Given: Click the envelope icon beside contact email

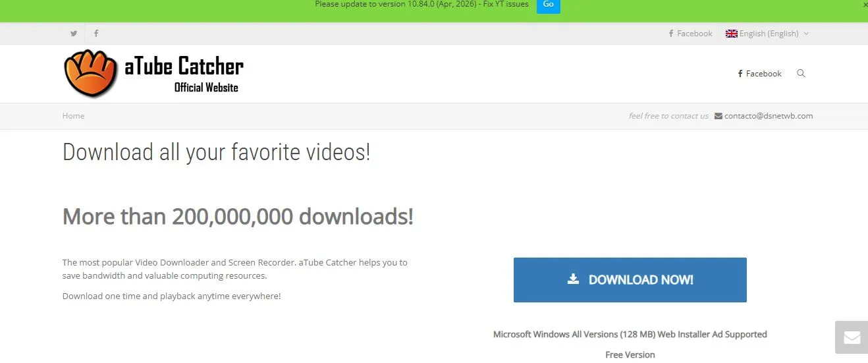Looking at the screenshot, I should [x=719, y=116].
